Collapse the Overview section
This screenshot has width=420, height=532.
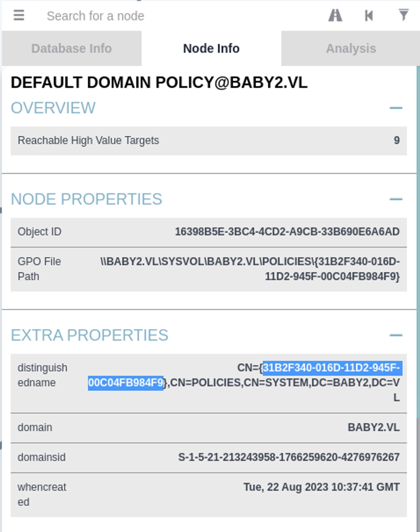click(x=396, y=108)
